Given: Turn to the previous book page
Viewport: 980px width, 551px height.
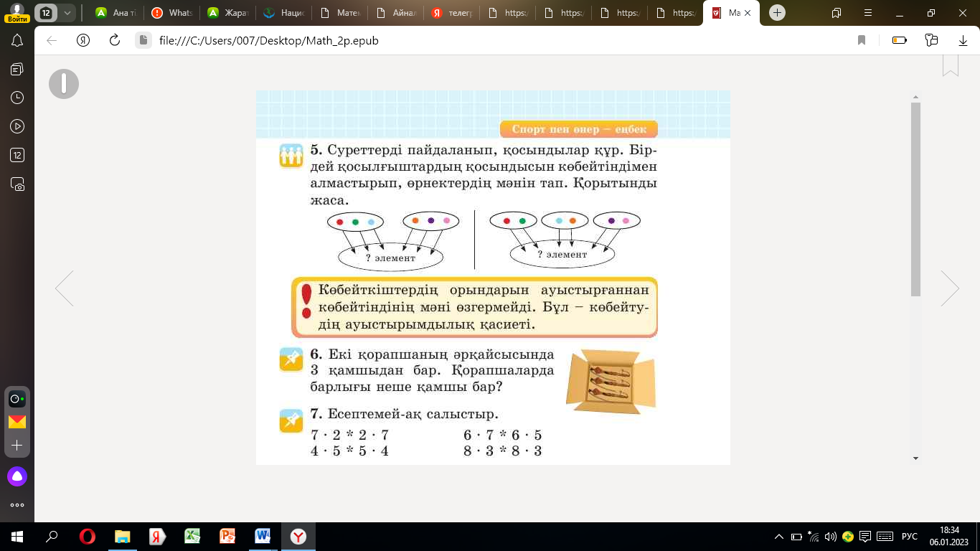Looking at the screenshot, I should coord(64,288).
